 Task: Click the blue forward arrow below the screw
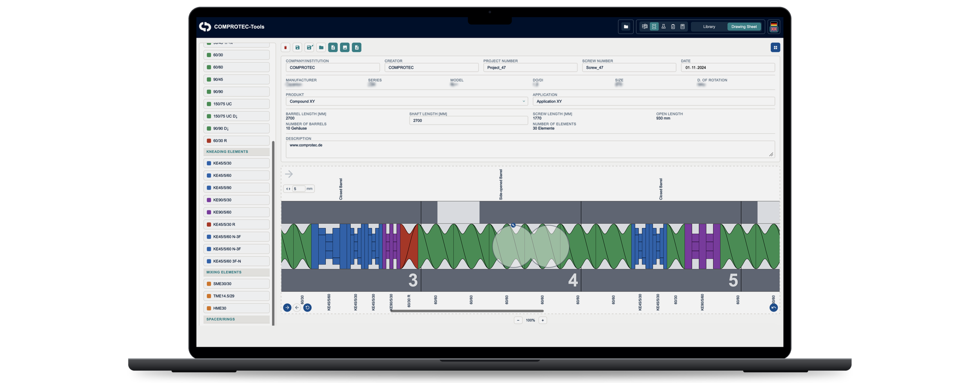pos(287,308)
